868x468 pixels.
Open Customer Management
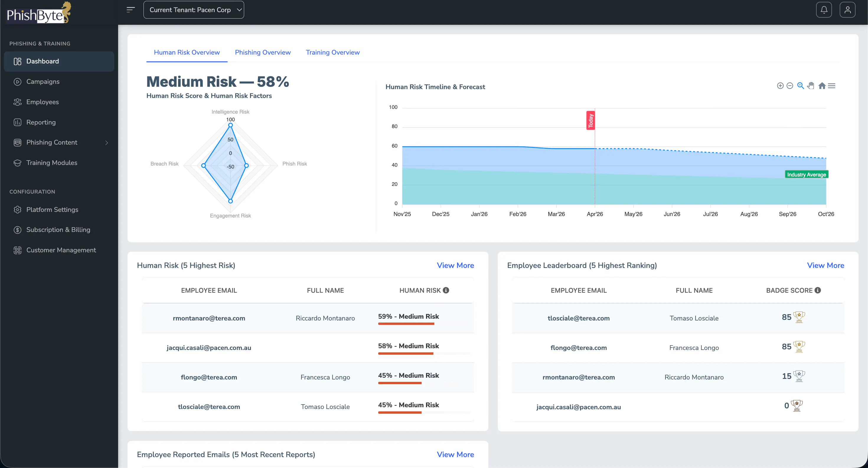click(x=59, y=250)
